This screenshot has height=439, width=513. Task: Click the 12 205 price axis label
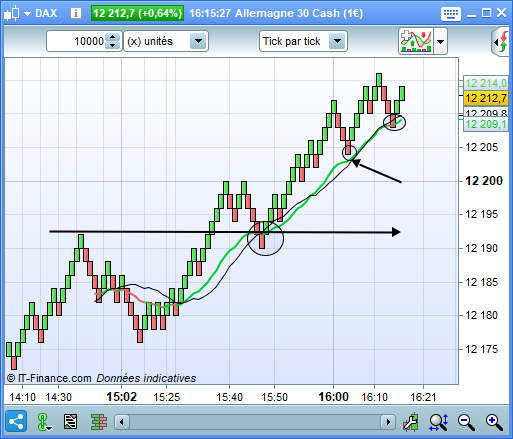[481, 147]
